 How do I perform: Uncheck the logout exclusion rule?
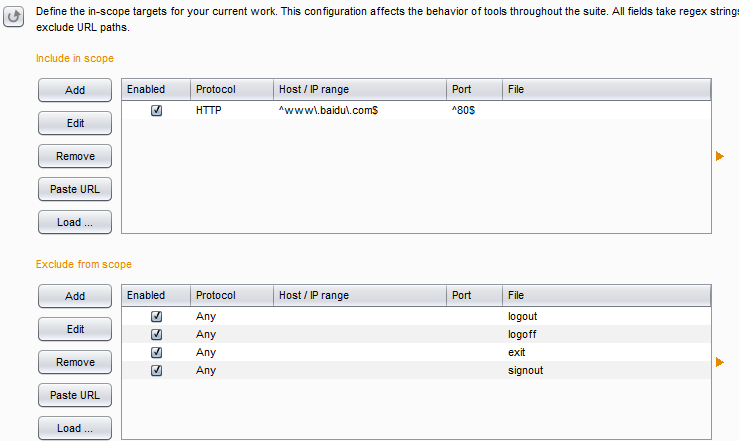pyautogui.click(x=156, y=316)
